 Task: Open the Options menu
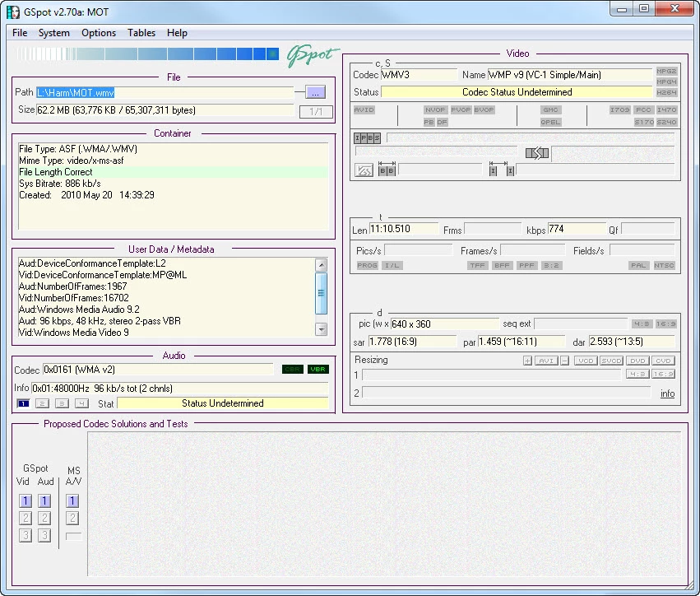[x=99, y=33]
